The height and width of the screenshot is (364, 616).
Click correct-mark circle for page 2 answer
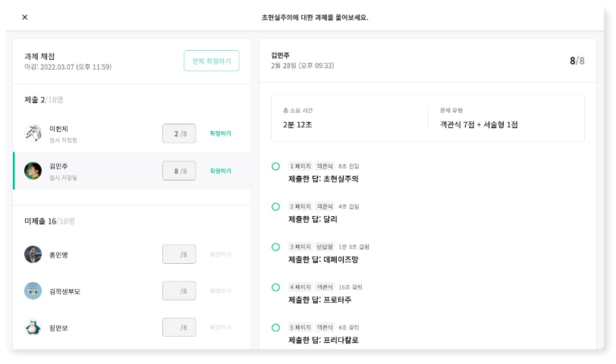click(276, 207)
